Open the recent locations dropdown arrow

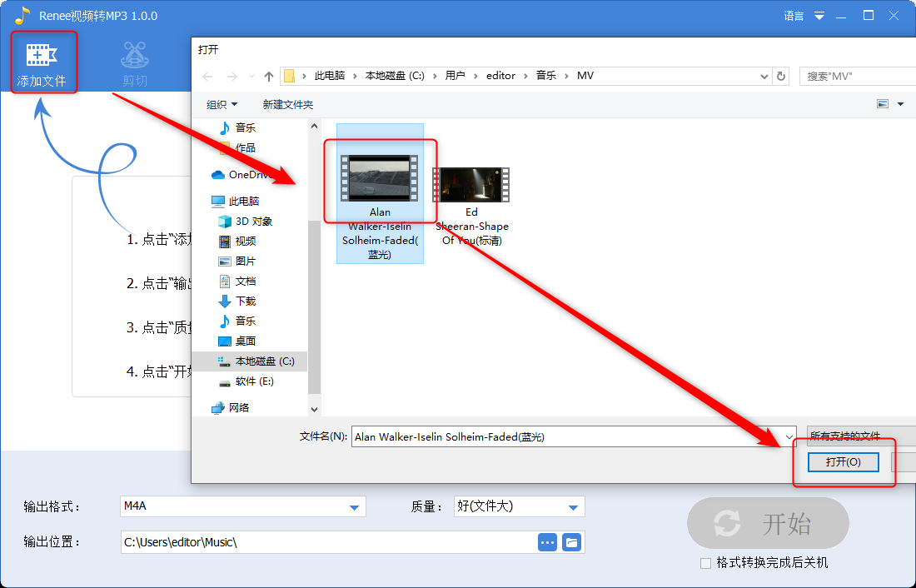pyautogui.click(x=251, y=76)
